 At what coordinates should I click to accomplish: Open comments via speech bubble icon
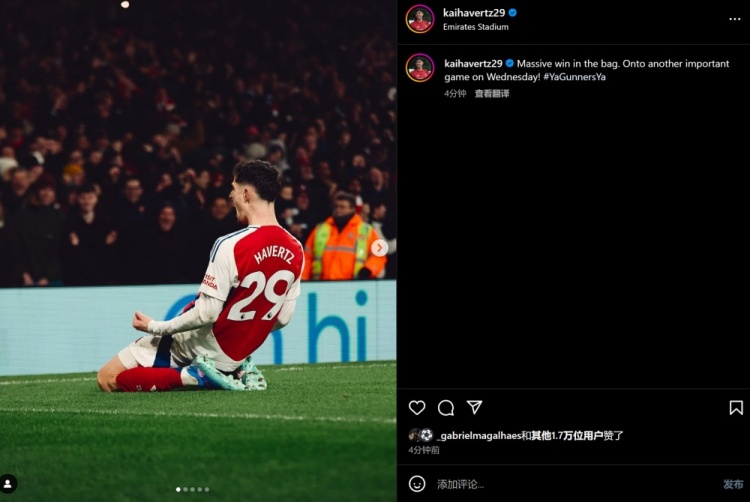[446, 408]
